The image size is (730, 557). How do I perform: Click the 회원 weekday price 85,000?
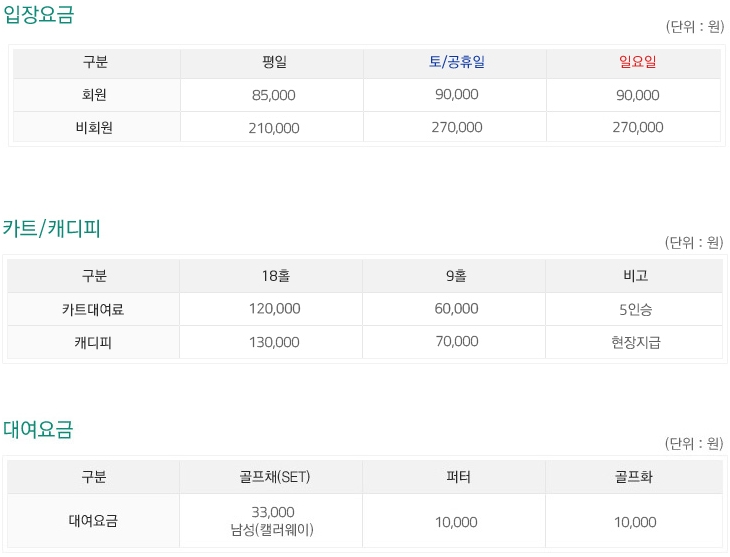coord(274,95)
